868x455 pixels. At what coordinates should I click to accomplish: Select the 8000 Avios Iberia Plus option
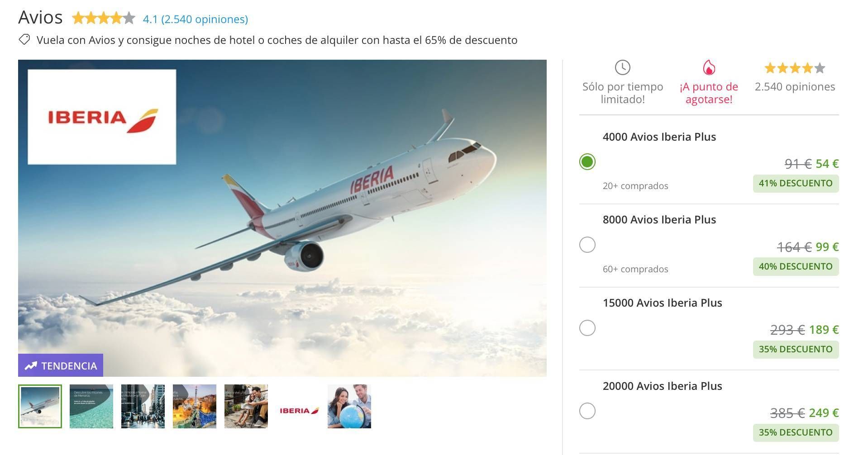click(x=587, y=245)
